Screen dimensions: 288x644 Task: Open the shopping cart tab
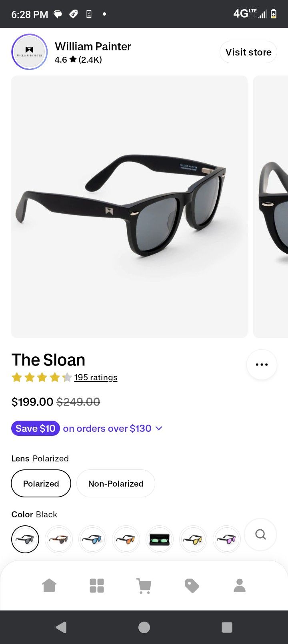[144, 586]
